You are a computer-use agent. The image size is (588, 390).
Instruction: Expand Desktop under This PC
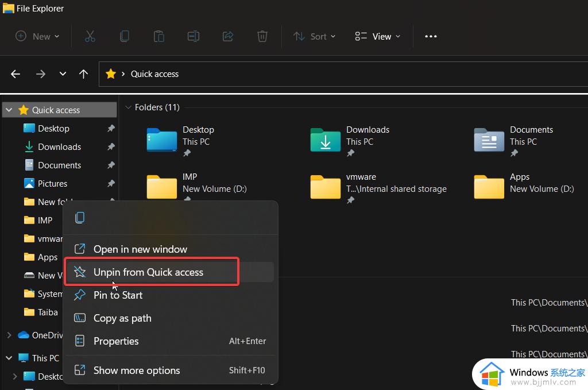(x=15, y=376)
